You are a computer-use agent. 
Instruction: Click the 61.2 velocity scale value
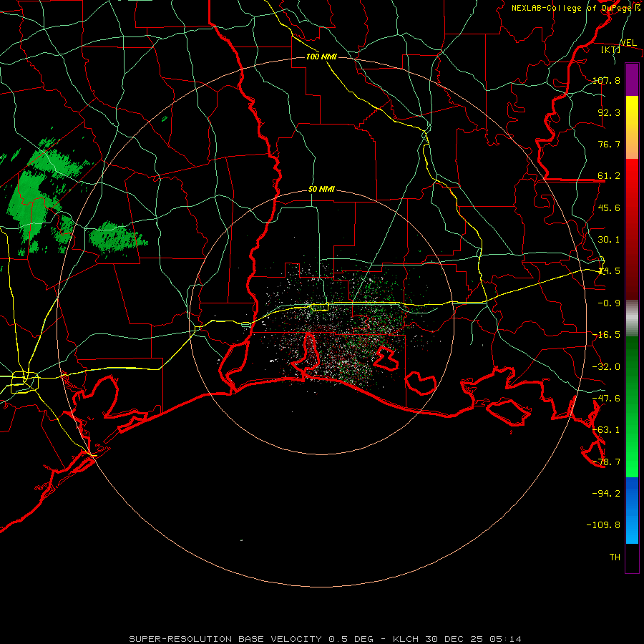[x=609, y=176]
